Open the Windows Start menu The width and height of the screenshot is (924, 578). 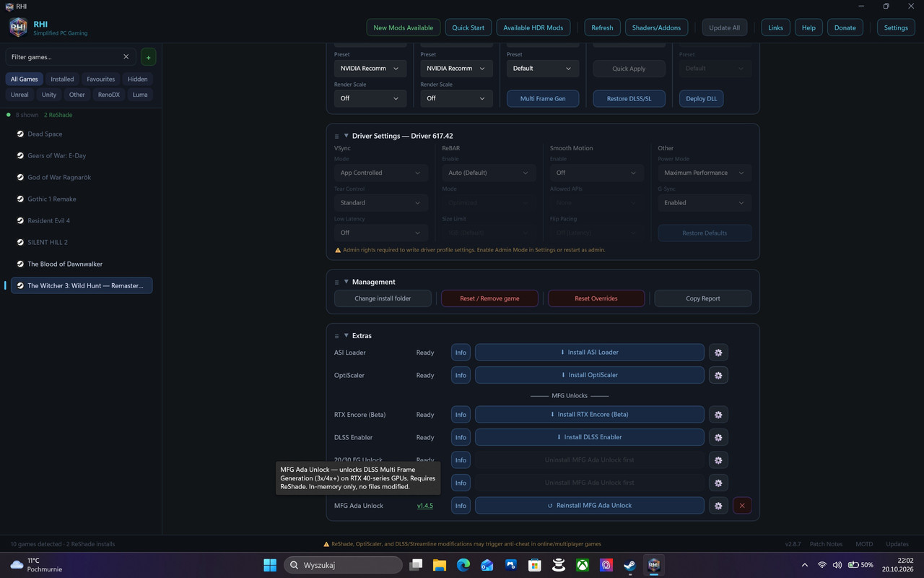270,565
